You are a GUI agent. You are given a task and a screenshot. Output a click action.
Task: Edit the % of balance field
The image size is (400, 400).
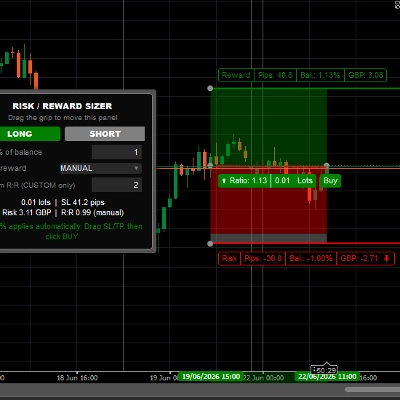pyautogui.click(x=117, y=152)
